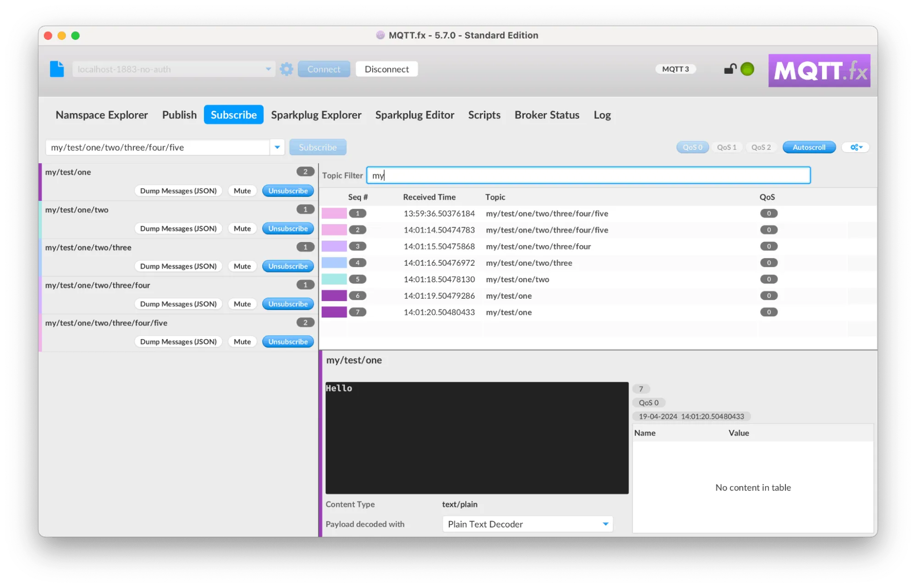Click the 19-04-2024 timestamp label
916x588 pixels.
pos(691,416)
